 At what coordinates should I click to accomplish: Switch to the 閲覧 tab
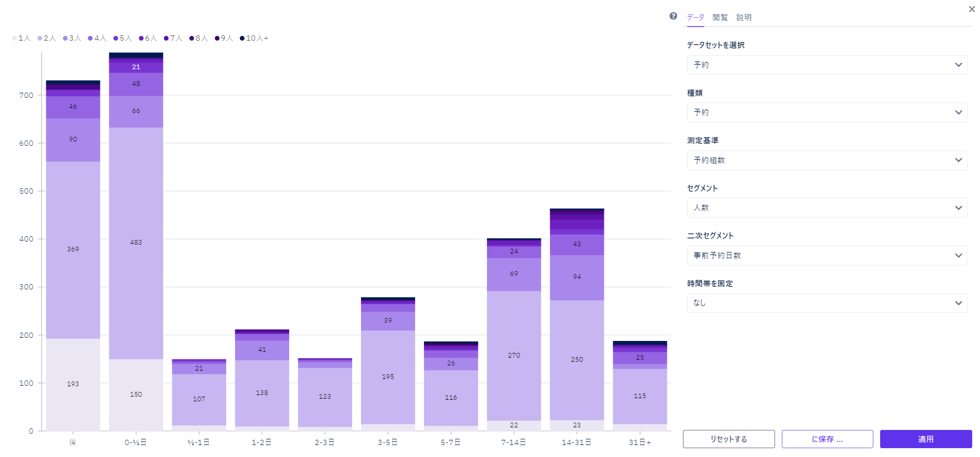pyautogui.click(x=720, y=18)
